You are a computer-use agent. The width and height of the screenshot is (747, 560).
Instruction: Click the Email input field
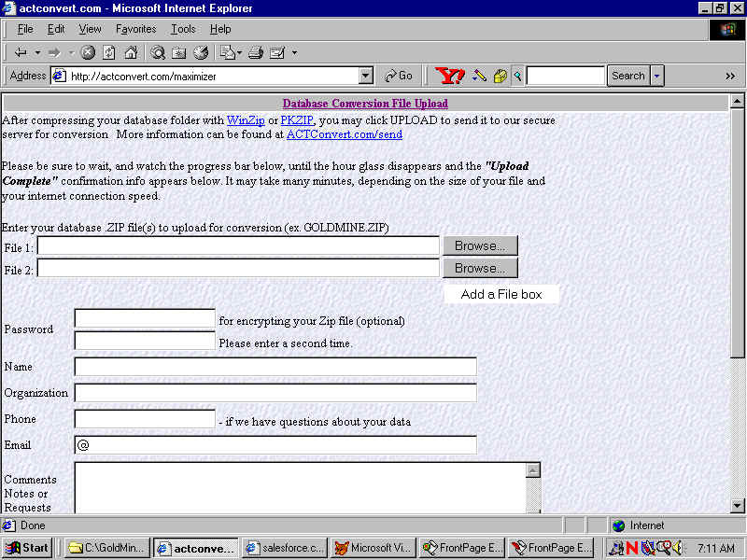click(x=275, y=445)
